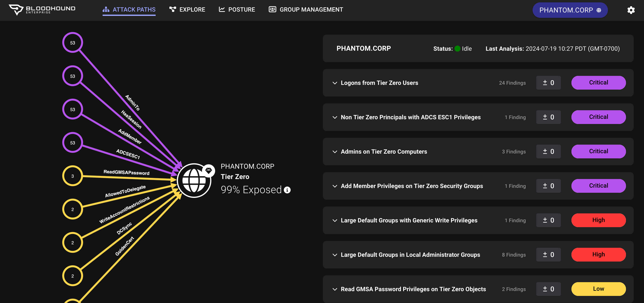Click ± 0 change for Read GMSA Password
The width and height of the screenshot is (644, 303).
coord(548,289)
